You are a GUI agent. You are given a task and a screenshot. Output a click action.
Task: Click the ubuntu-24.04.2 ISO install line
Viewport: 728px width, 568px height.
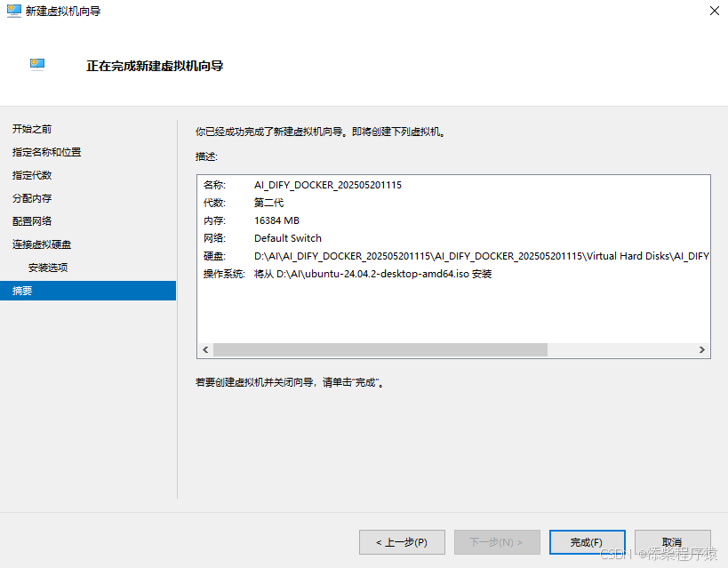point(372,274)
